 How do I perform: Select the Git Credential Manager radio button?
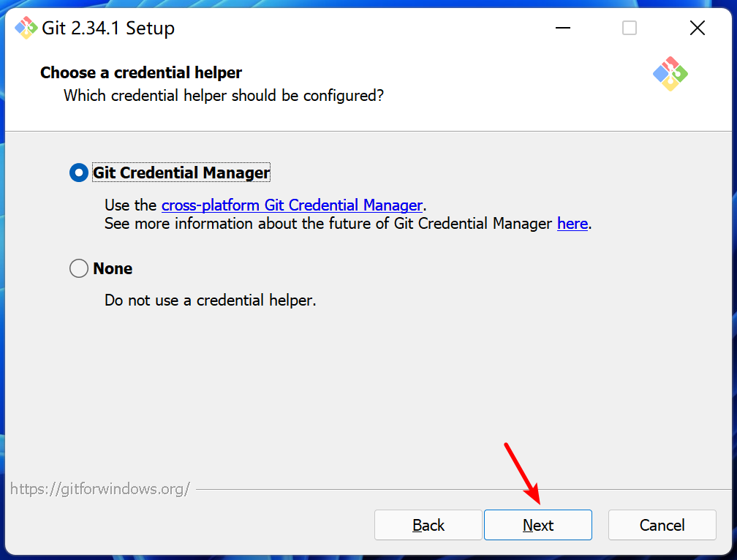(x=79, y=173)
